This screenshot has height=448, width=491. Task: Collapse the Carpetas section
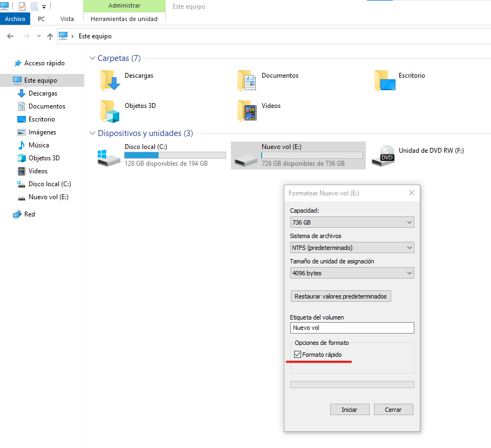point(92,58)
